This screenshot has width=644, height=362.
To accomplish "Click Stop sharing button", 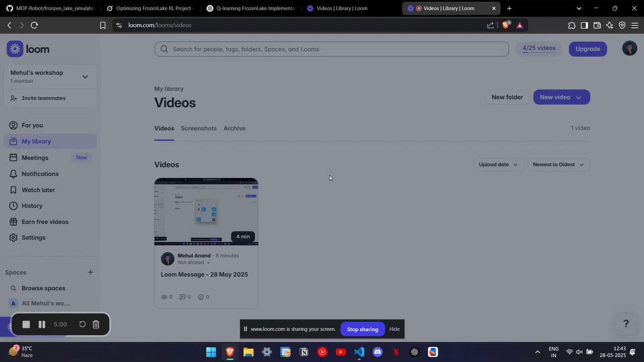I will (362, 329).
